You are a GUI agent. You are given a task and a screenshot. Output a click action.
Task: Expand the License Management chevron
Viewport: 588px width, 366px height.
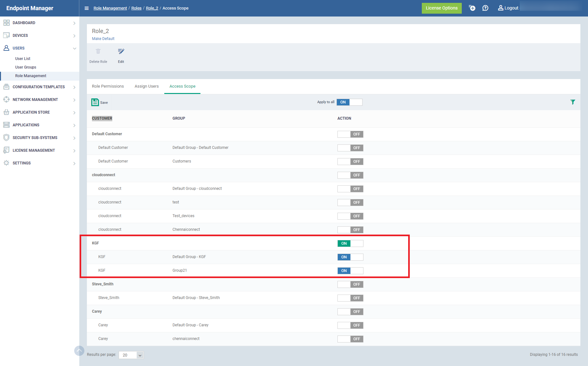[x=74, y=151]
